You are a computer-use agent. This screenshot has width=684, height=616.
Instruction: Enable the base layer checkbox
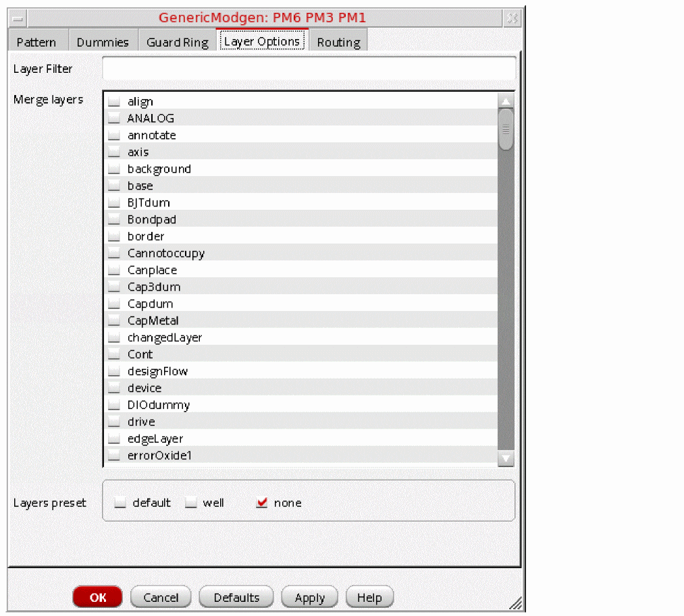click(114, 186)
